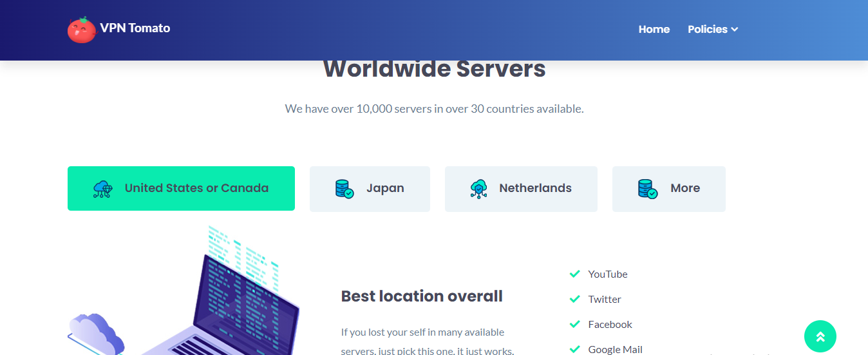Click the cloud network icon in United States tab

click(x=102, y=189)
